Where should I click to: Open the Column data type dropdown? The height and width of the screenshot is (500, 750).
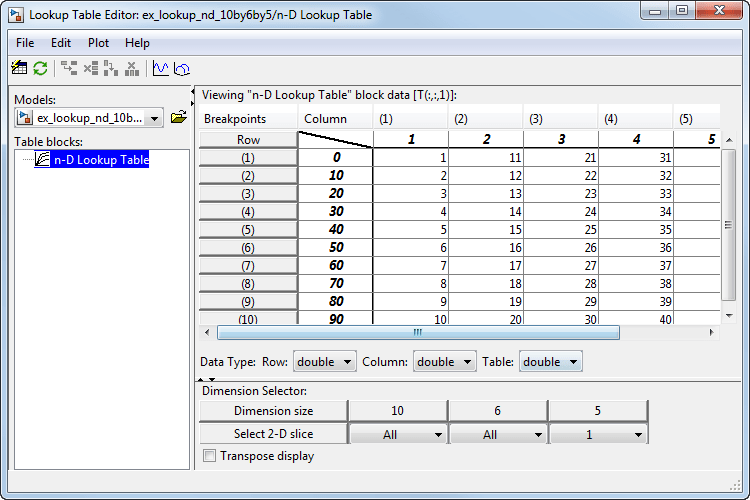[x=444, y=362]
